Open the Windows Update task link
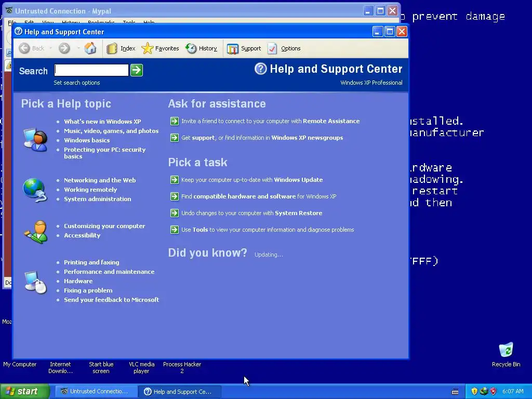532x399 pixels. point(252,180)
